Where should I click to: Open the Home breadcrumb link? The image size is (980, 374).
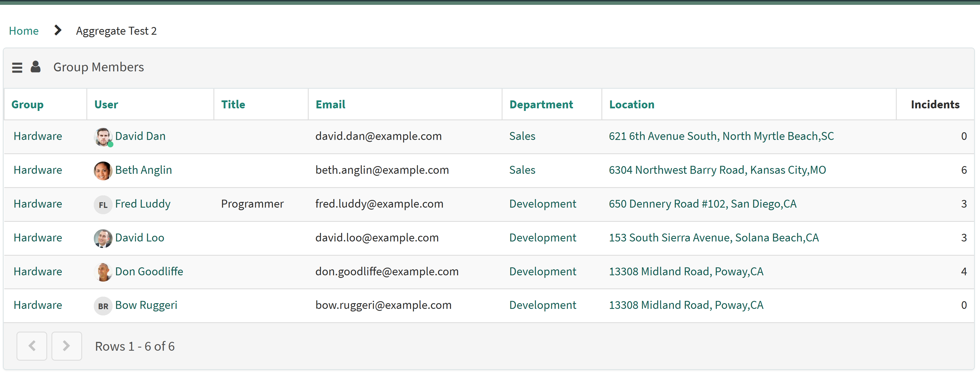24,30
